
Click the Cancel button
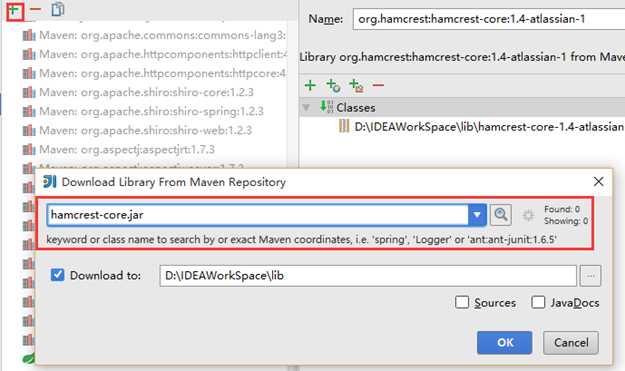pos(571,343)
